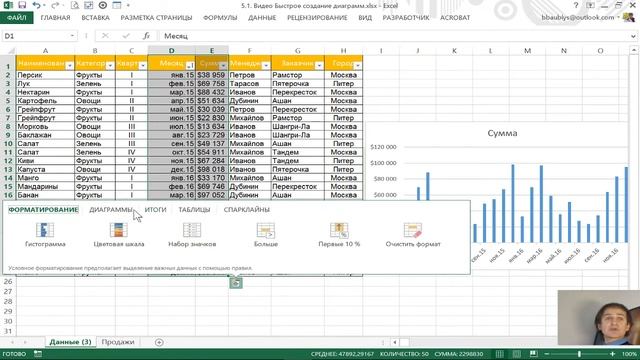The image size is (640, 360).
Task: Add a new sheet with plus button
Action: tap(159, 342)
